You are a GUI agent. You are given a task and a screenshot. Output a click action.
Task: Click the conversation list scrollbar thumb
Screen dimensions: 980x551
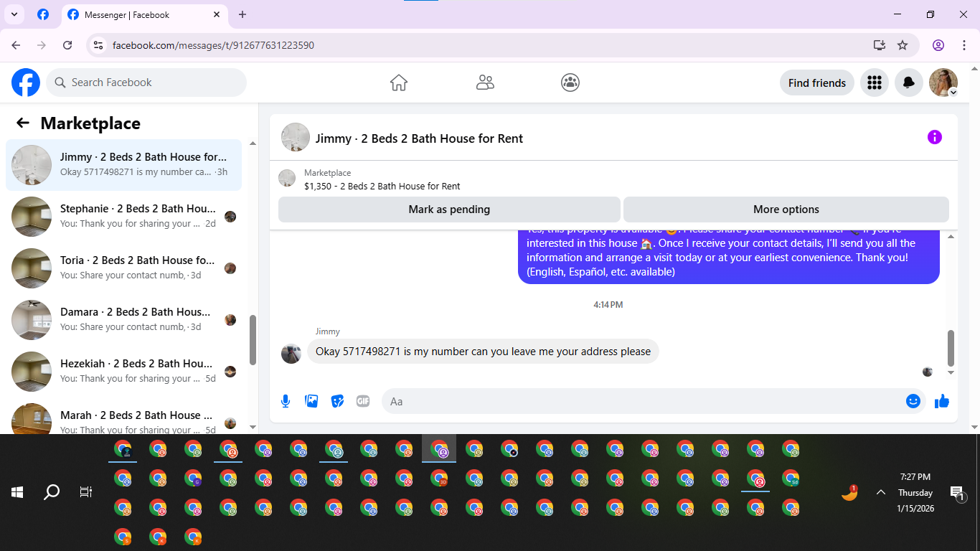[253, 340]
